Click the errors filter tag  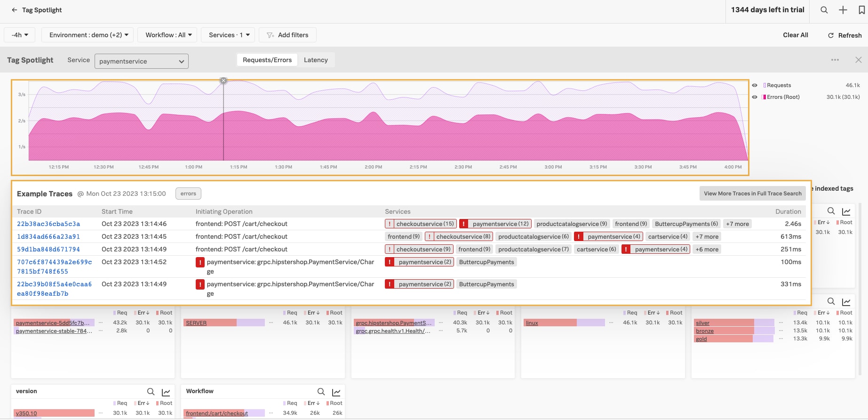(x=188, y=194)
